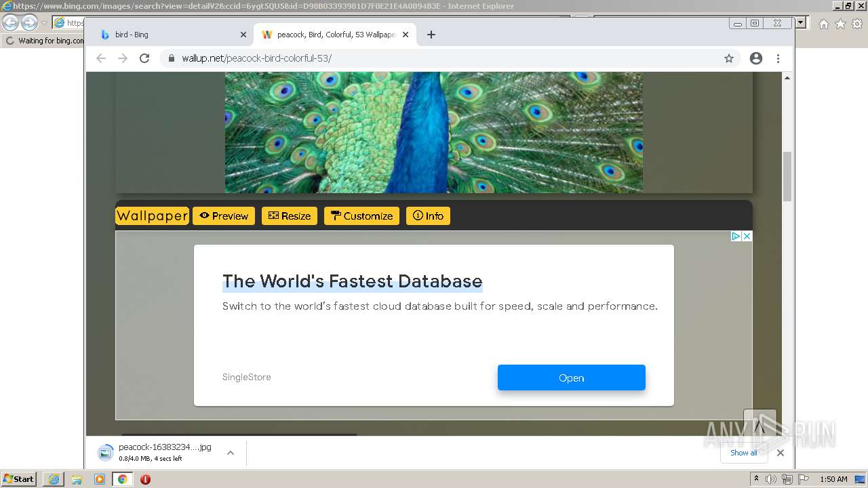Click the red stop-sign taskbar icon
Screen dimensions: 868x488
(145, 479)
